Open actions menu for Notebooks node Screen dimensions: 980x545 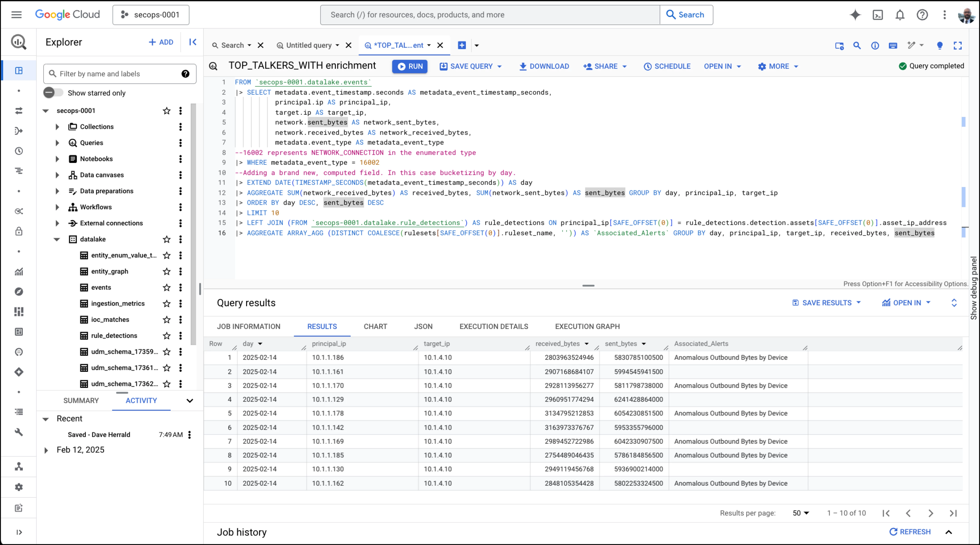point(180,159)
